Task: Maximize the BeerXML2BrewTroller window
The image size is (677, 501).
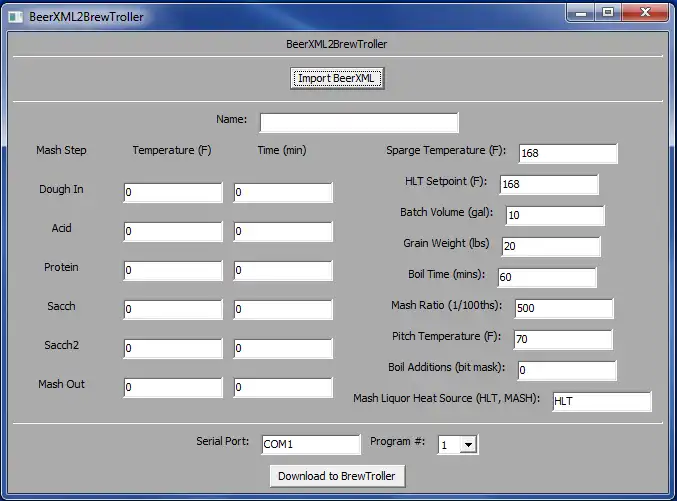Action: (x=607, y=13)
